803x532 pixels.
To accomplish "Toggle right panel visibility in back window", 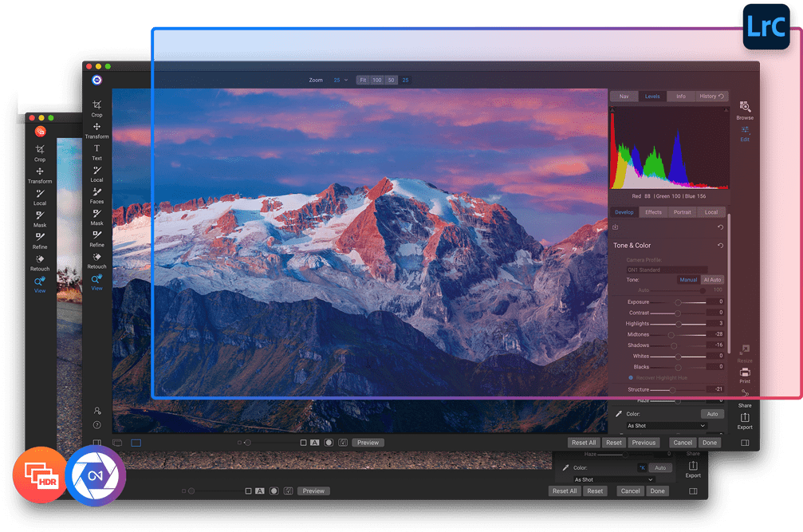I will (x=693, y=491).
